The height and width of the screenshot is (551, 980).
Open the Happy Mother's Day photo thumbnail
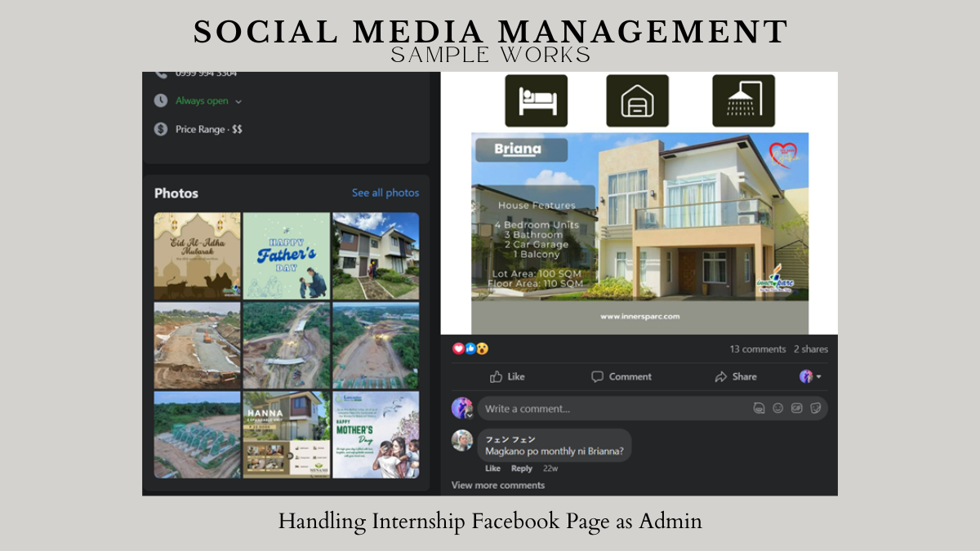376,434
